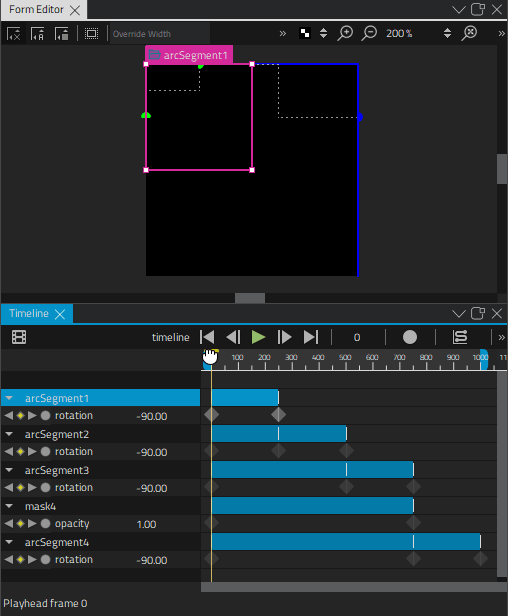Click the zoom level stepper arrows
This screenshot has height=616, width=508.
[447, 33]
